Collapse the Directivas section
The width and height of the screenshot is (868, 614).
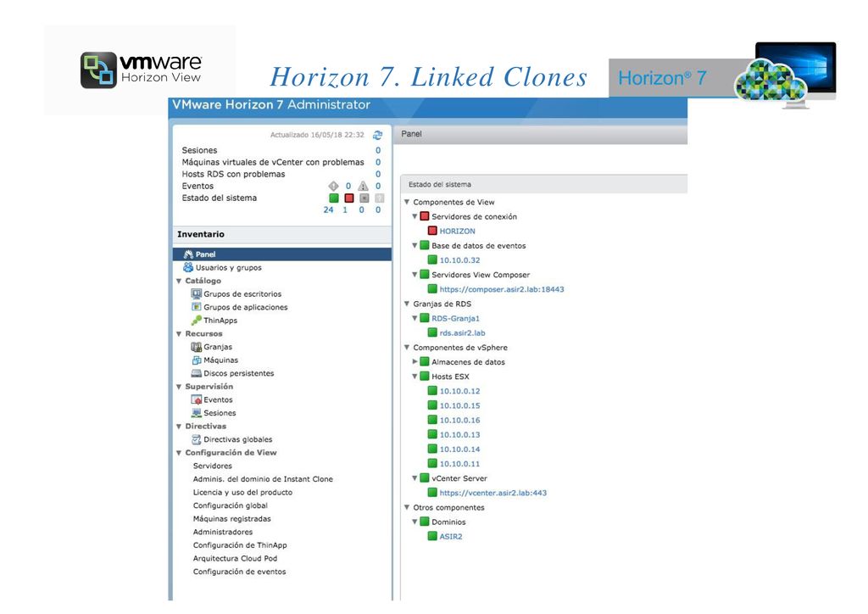tap(179, 427)
